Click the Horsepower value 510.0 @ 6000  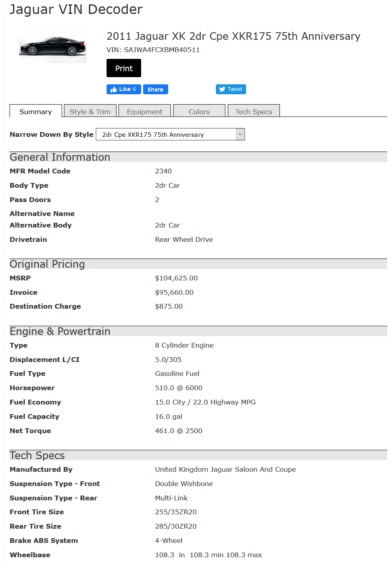tap(179, 388)
